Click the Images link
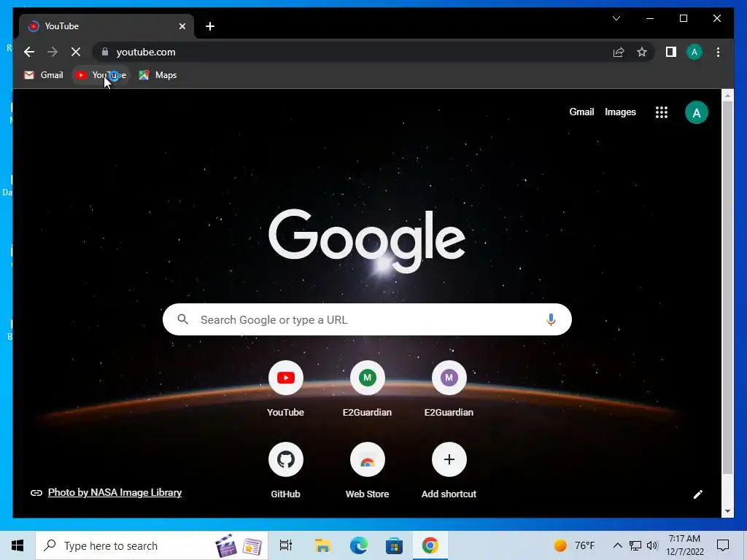The width and height of the screenshot is (747, 560). [620, 112]
